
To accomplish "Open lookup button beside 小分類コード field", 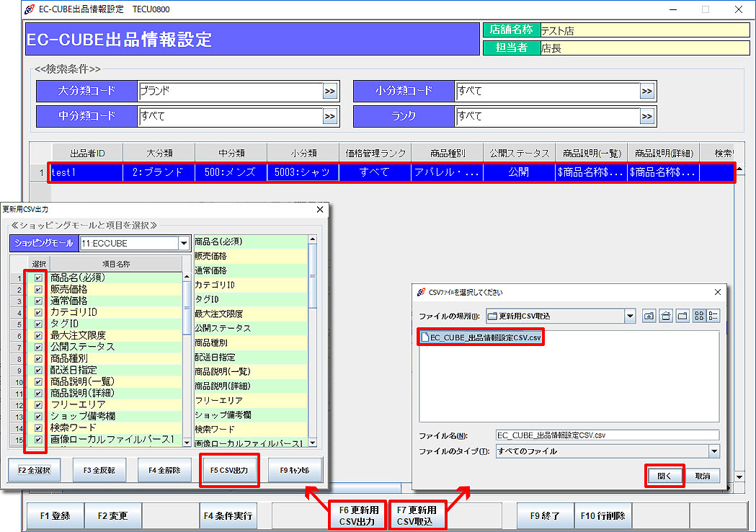I will click(x=647, y=92).
